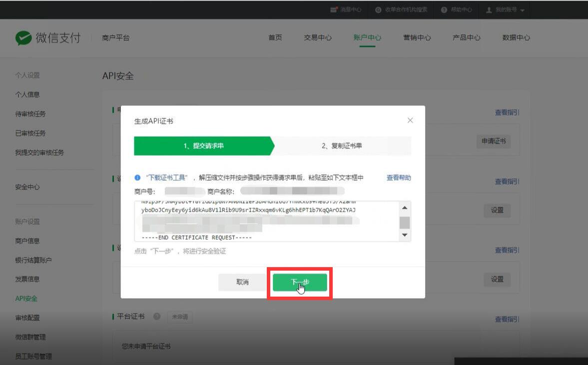Click step 2 复制证书串
588x365 pixels.
point(342,146)
